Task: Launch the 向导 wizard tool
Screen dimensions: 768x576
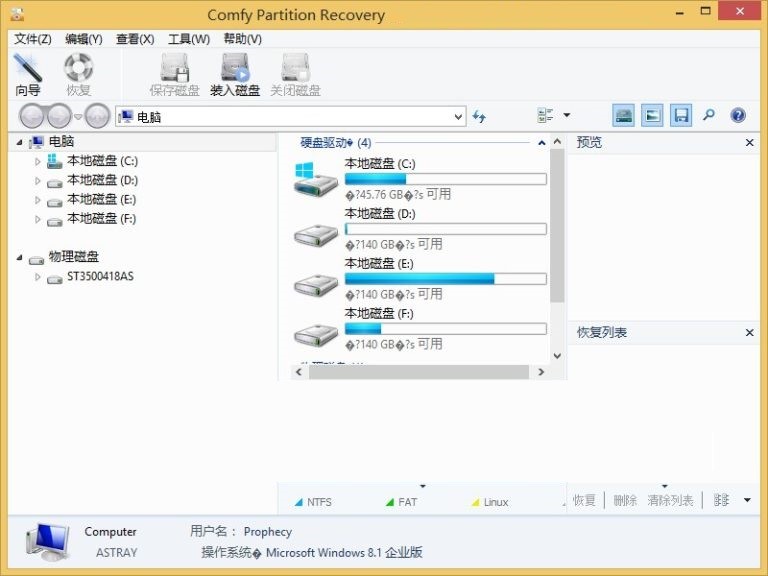Action: coord(28,75)
